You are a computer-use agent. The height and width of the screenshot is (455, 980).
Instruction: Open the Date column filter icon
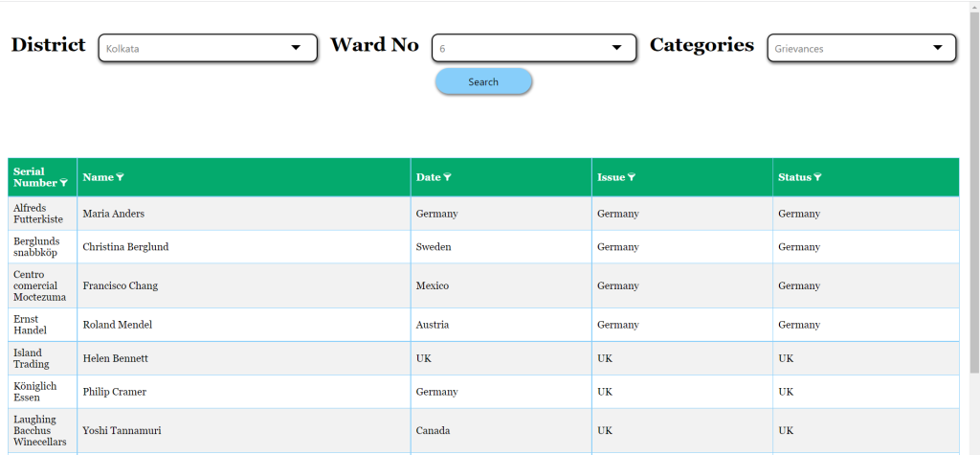pyautogui.click(x=447, y=177)
